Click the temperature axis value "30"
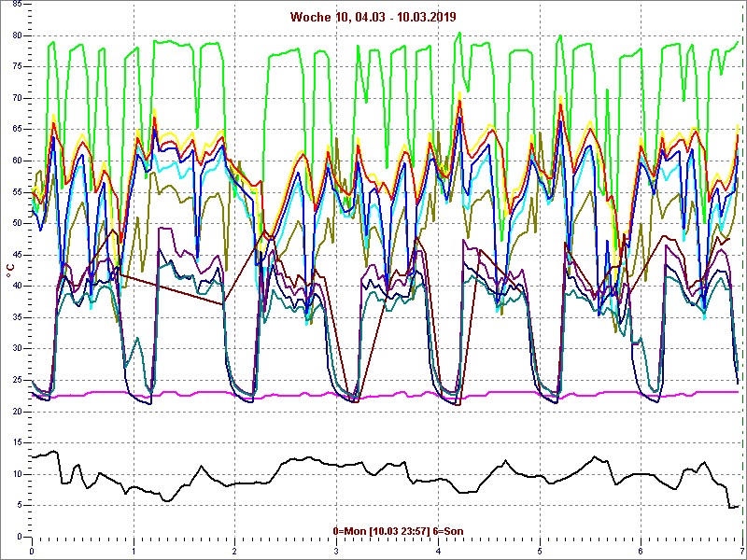This screenshot has width=747, height=560. (x=16, y=349)
